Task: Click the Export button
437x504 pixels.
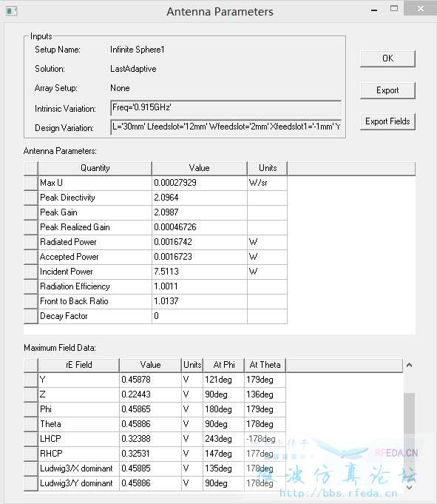Action: click(387, 90)
